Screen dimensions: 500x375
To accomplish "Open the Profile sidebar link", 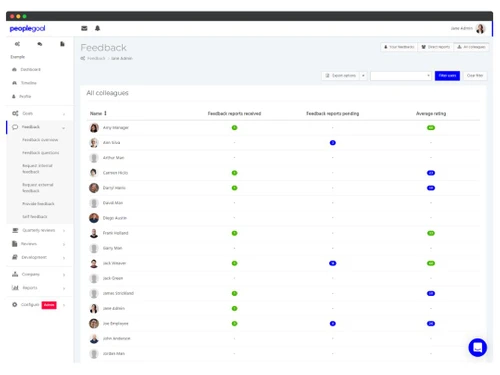I will point(25,96).
